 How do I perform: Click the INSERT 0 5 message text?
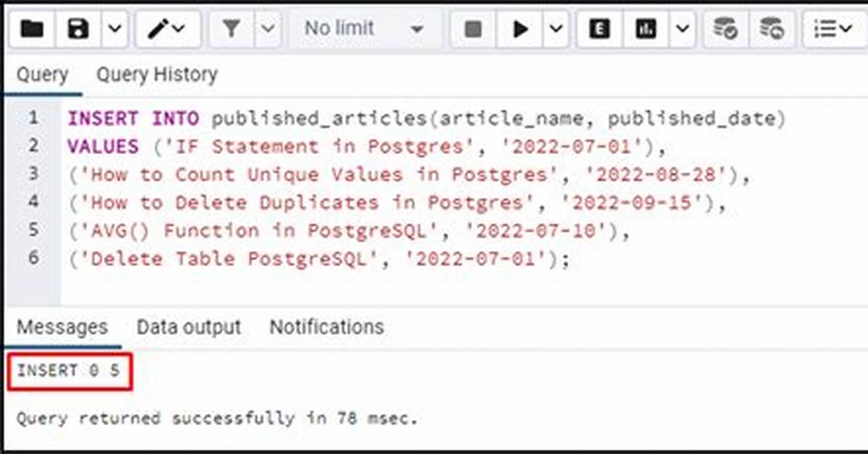click(68, 371)
